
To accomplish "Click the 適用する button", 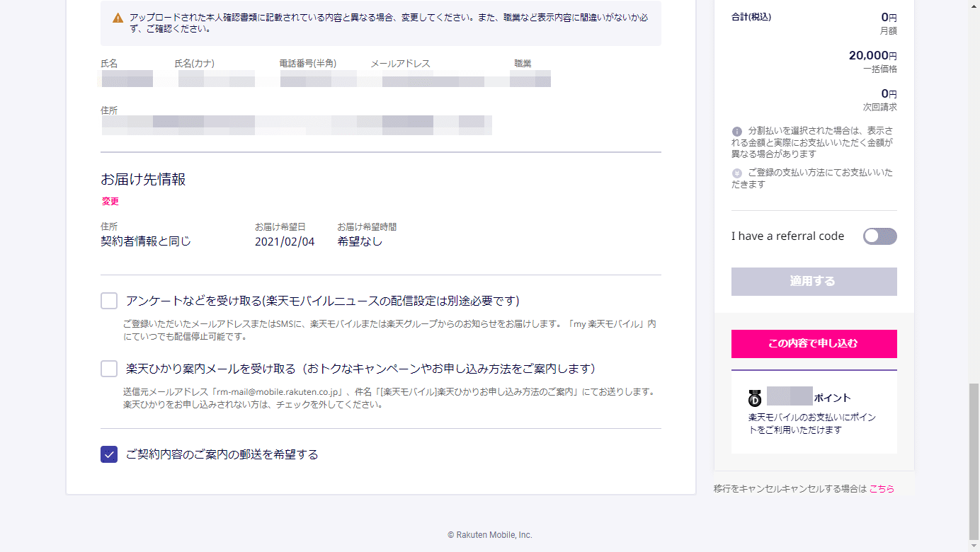I will 814,282.
